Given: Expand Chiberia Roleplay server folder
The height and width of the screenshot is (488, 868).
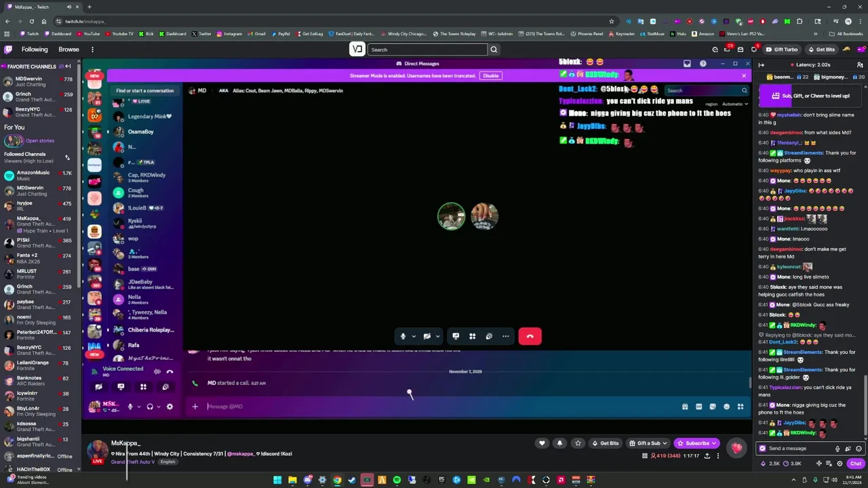Looking at the screenshot, I should pos(144,330).
